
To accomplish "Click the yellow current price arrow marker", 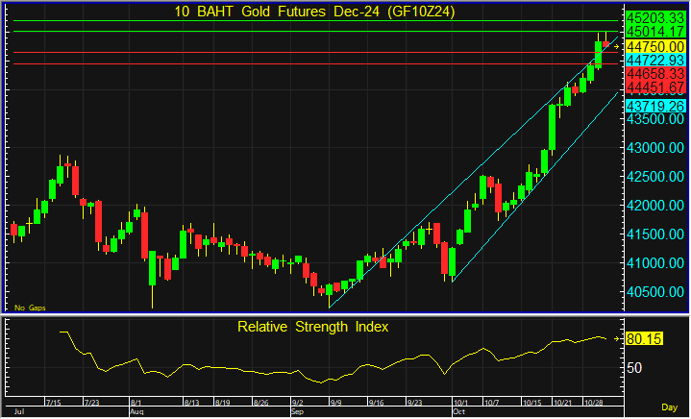I will 616,46.
